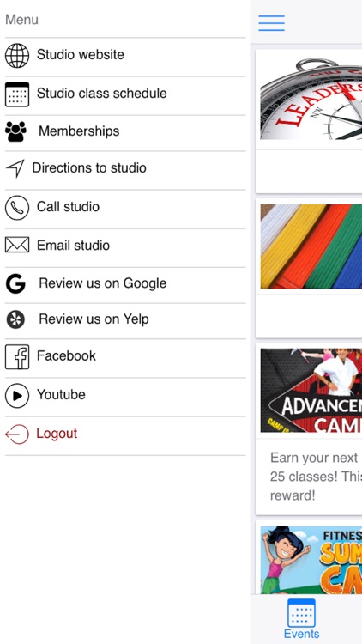Click the Yelp logo icon
362x644 pixels.
pyautogui.click(x=15, y=319)
